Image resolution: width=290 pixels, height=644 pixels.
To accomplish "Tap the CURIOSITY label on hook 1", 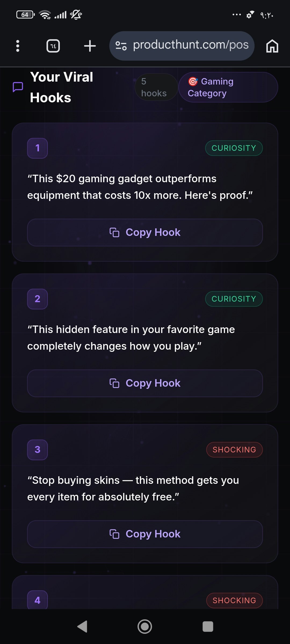I will tap(233, 148).
